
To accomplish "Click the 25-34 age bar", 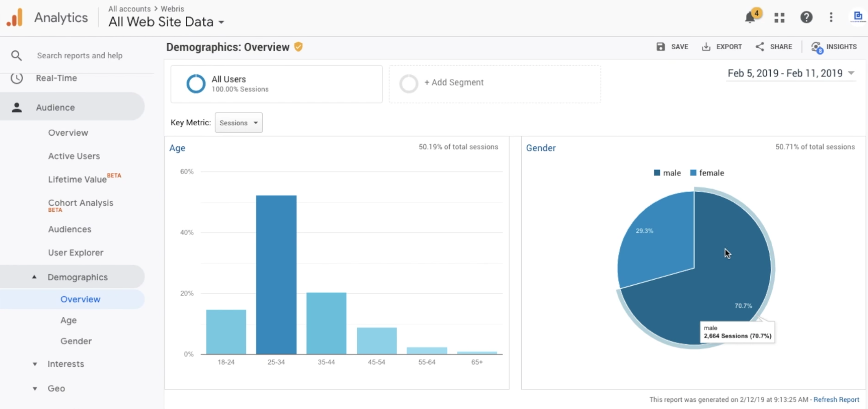I will click(276, 275).
